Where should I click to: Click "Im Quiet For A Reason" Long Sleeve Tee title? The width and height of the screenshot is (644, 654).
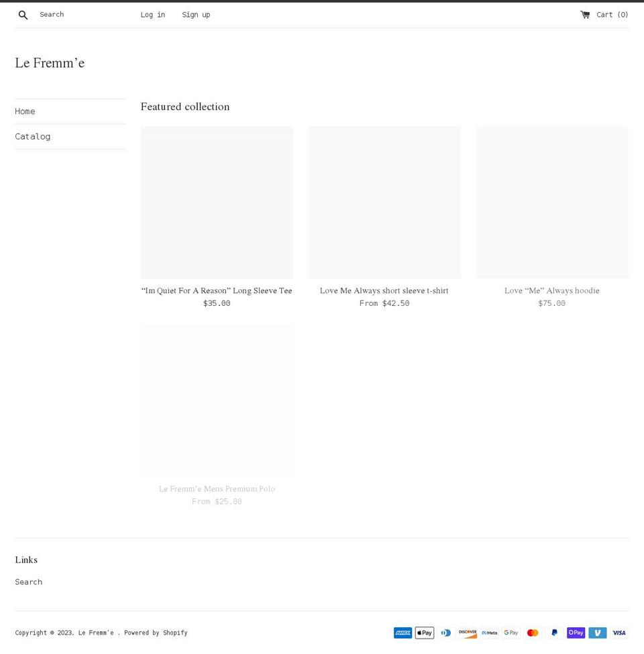click(217, 290)
